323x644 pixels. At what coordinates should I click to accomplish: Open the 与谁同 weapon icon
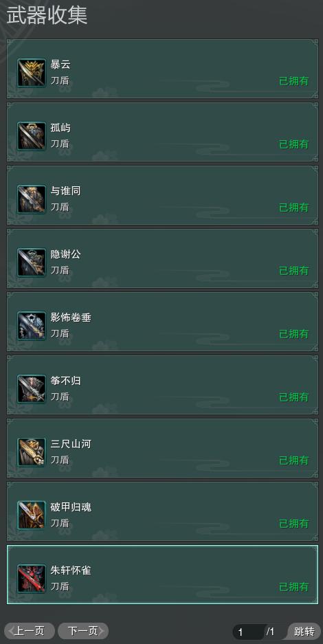coord(32,199)
